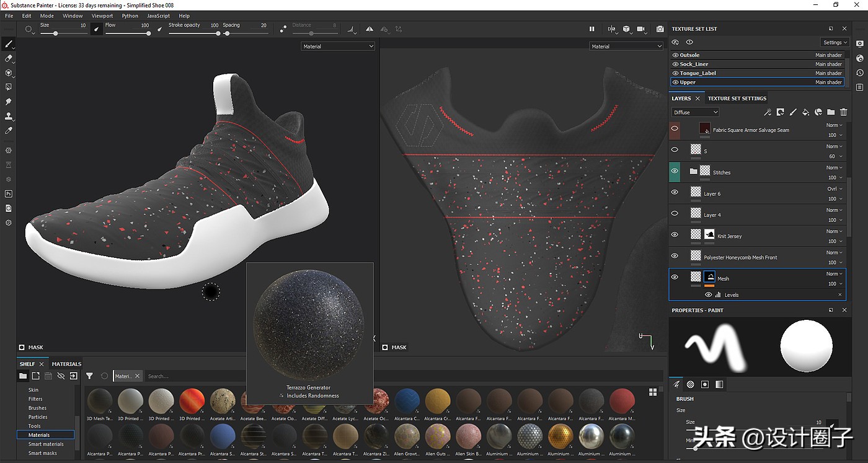Remove the Materials filter tag from search
868x463 pixels.
click(138, 376)
